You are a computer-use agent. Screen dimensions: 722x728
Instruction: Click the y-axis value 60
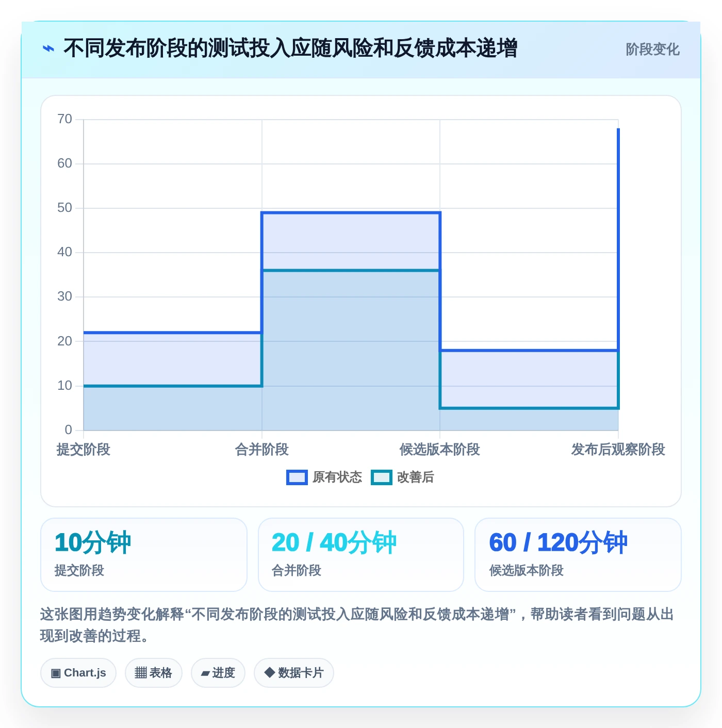pyautogui.click(x=65, y=163)
